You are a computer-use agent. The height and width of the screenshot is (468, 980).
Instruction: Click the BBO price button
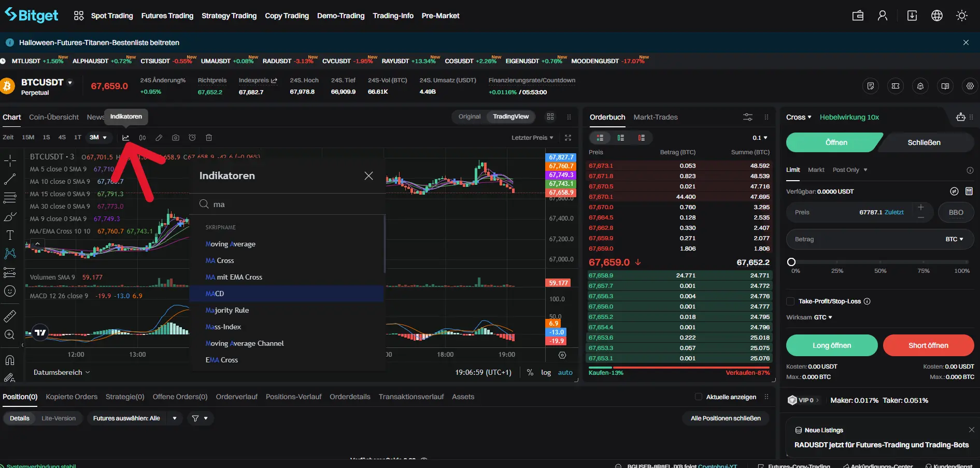(956, 212)
